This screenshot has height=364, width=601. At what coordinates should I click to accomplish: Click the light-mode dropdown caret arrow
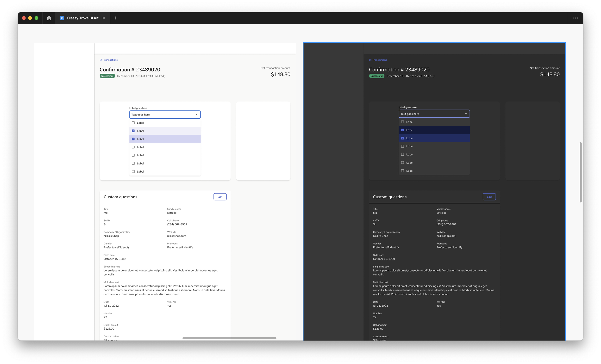(x=197, y=115)
